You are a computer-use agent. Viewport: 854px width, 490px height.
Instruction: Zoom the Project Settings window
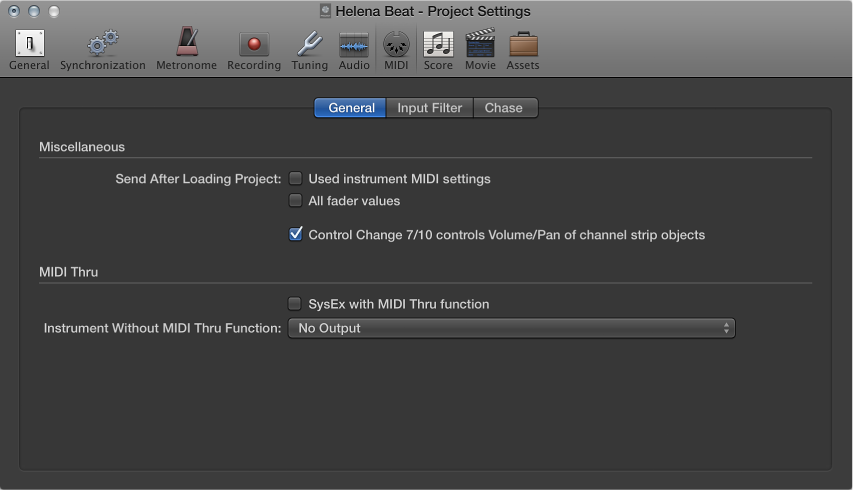pyautogui.click(x=53, y=11)
